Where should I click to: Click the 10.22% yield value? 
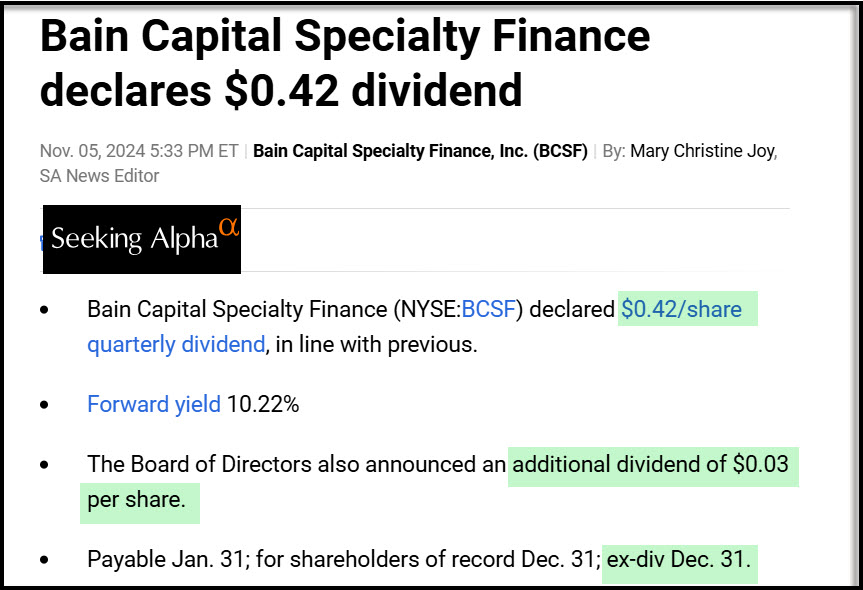coord(263,405)
